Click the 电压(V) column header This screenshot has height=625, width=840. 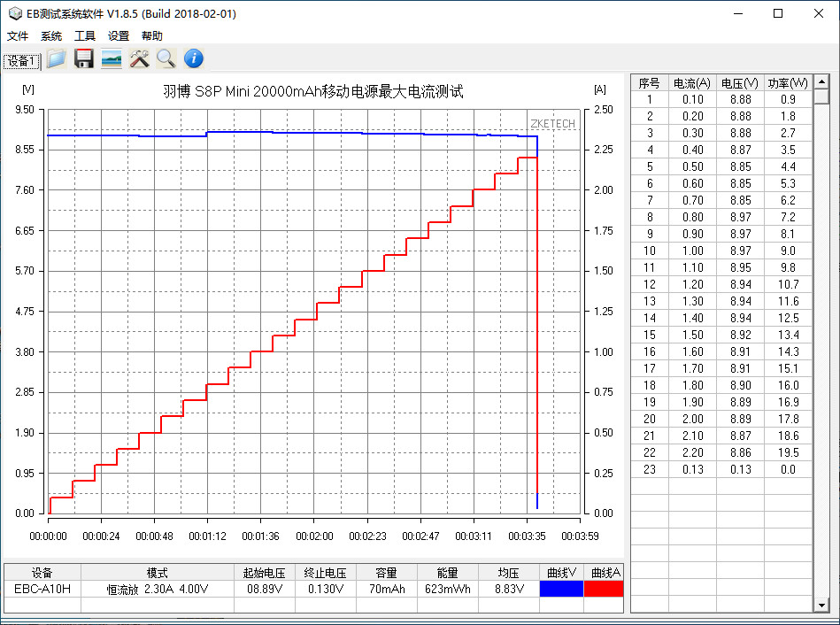click(740, 83)
